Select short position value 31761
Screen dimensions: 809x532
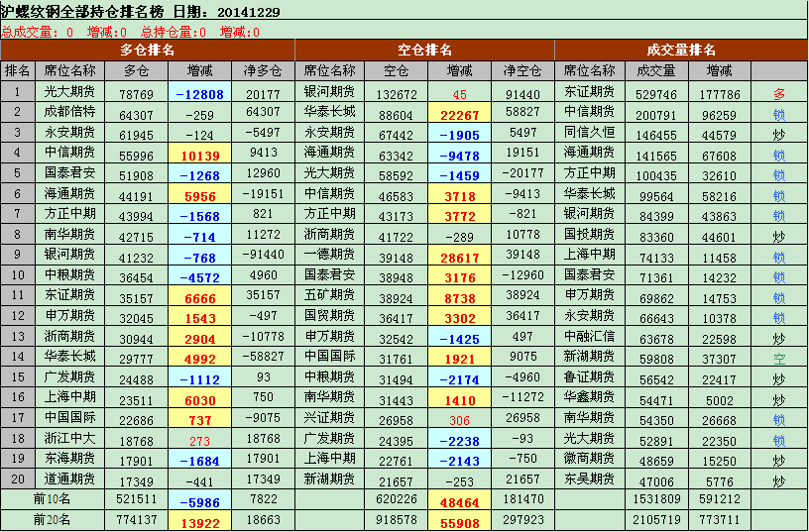tap(397, 360)
